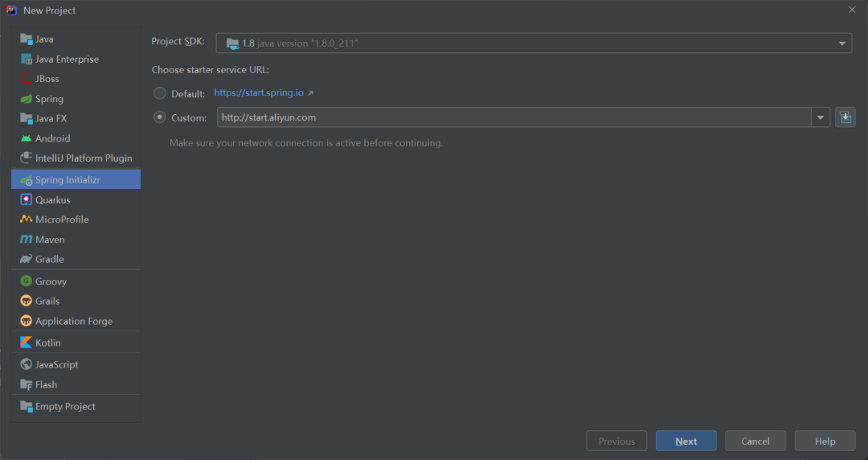The width and height of the screenshot is (868, 460).
Task: Click the Gradle elephant icon
Action: pyautogui.click(x=27, y=259)
